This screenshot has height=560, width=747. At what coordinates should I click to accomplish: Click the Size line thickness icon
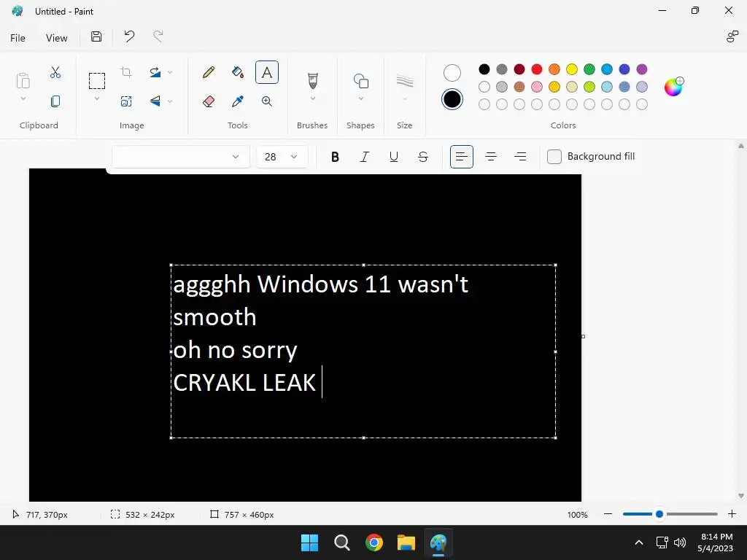pyautogui.click(x=404, y=81)
